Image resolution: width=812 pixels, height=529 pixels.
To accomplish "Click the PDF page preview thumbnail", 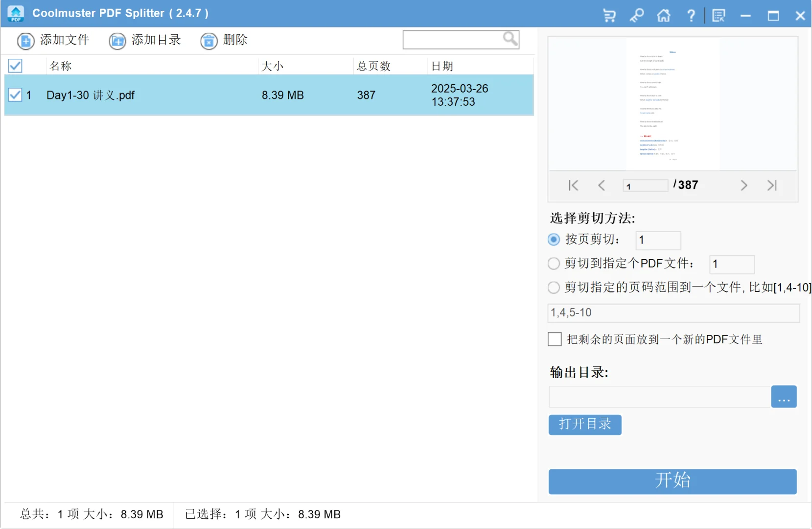I will [x=673, y=104].
